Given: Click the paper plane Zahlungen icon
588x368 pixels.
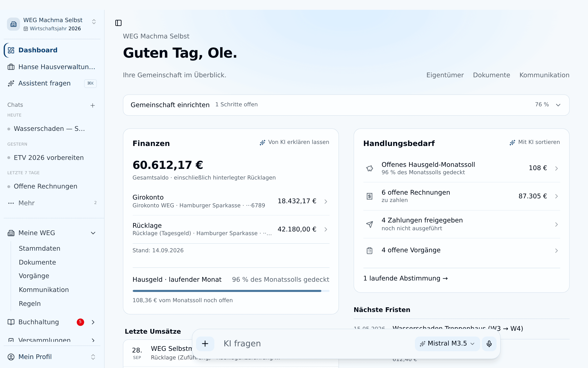Looking at the screenshot, I should (370, 224).
